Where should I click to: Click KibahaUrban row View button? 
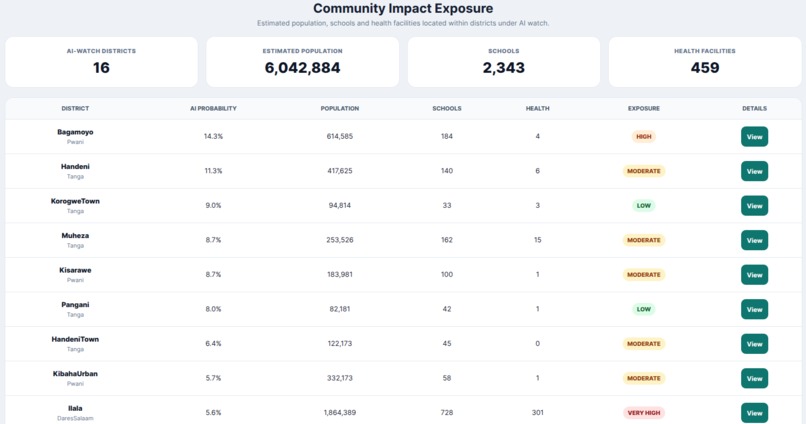tap(754, 378)
